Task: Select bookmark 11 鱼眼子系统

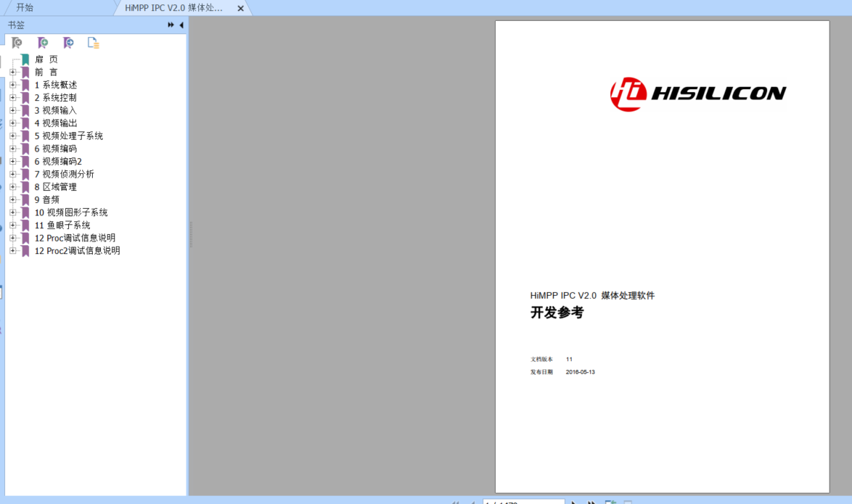Action: click(x=62, y=226)
